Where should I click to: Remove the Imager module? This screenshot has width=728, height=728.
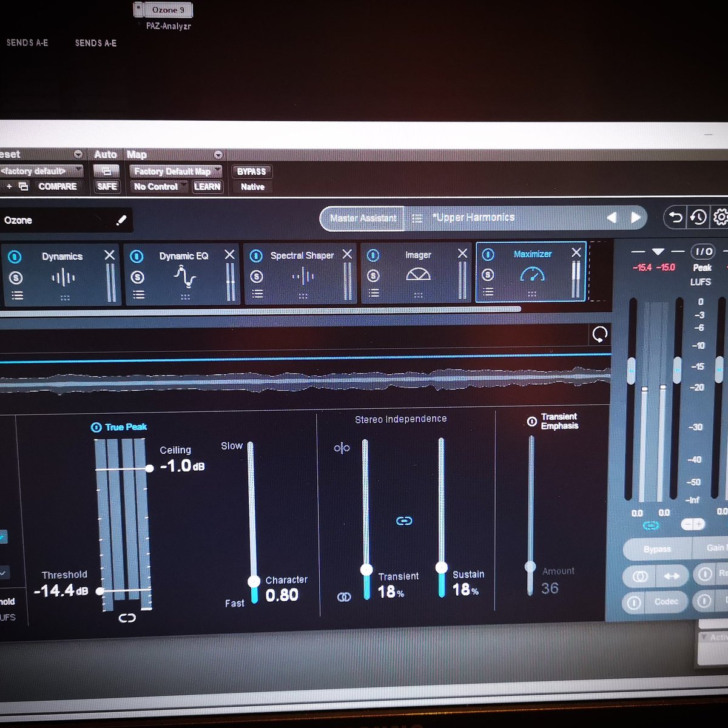pyautogui.click(x=462, y=253)
